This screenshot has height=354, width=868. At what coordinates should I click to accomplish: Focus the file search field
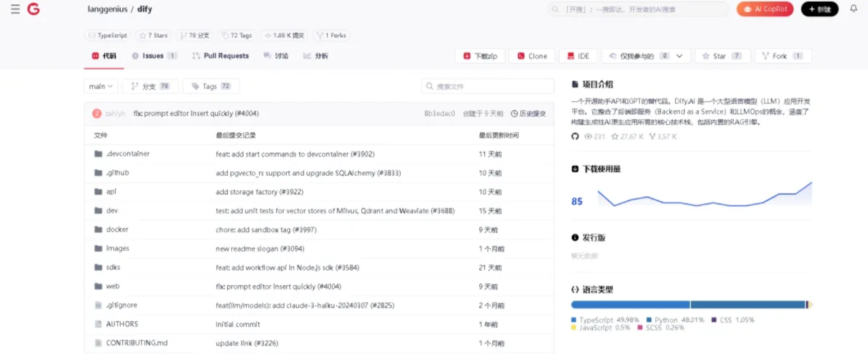487,86
